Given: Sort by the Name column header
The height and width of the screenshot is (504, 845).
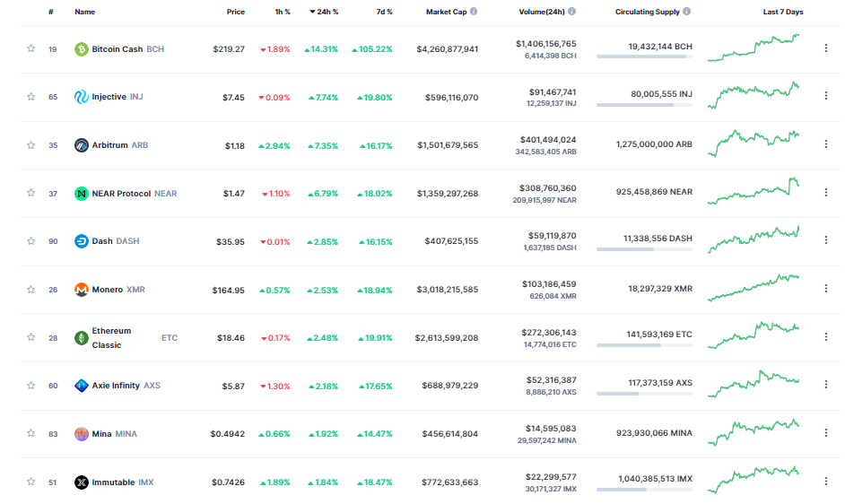Looking at the screenshot, I should pos(84,12).
